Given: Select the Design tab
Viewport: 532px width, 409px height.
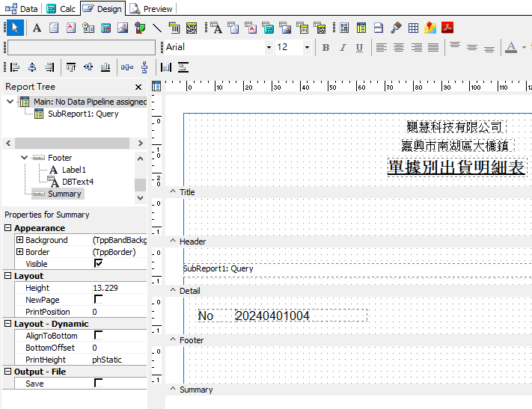Looking at the screenshot, I should pos(103,8).
